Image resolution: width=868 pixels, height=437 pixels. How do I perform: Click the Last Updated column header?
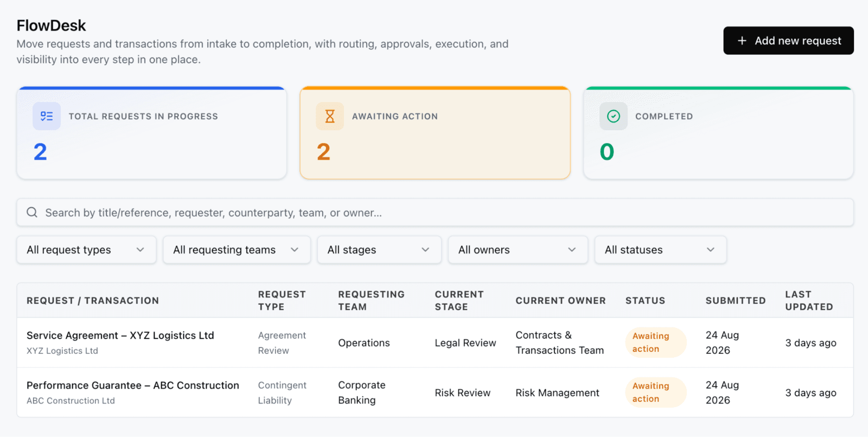(809, 301)
